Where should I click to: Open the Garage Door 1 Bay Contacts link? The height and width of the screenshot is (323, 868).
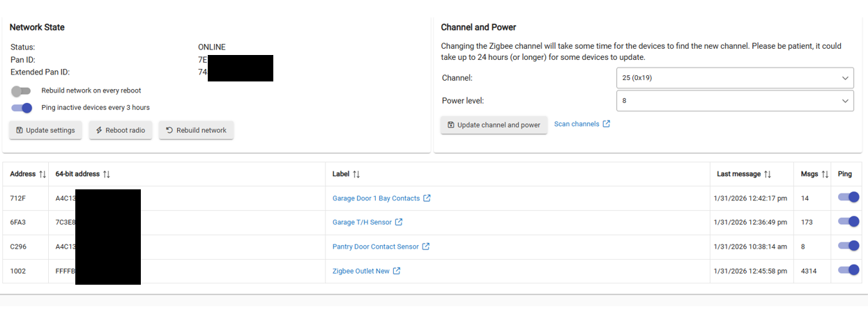pyautogui.click(x=376, y=198)
